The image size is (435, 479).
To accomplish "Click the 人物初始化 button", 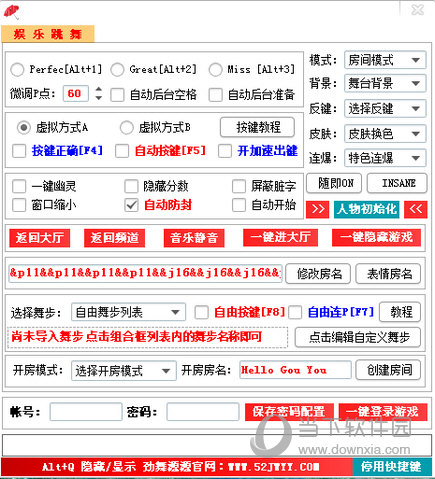I will (367, 209).
